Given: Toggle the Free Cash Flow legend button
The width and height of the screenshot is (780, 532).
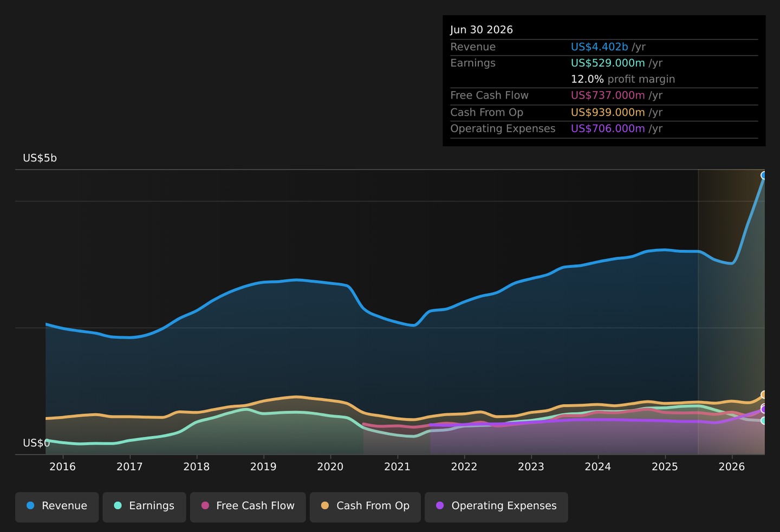Looking at the screenshot, I should (x=248, y=507).
